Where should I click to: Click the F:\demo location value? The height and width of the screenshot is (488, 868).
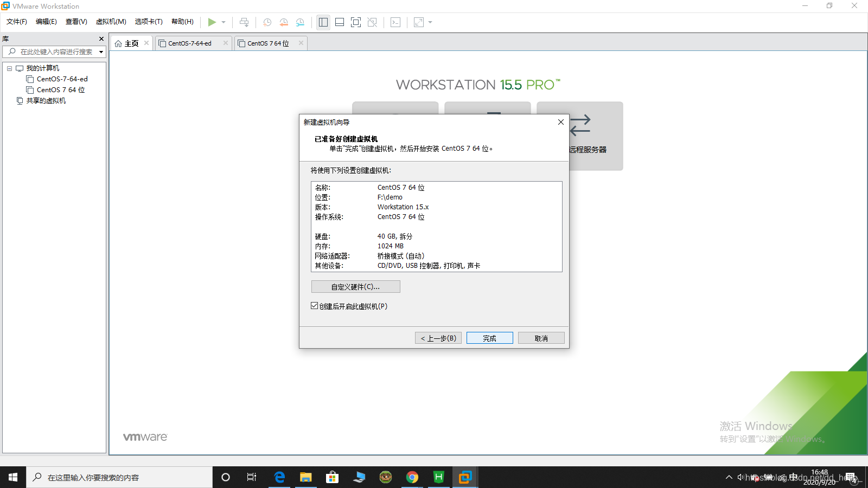390,197
